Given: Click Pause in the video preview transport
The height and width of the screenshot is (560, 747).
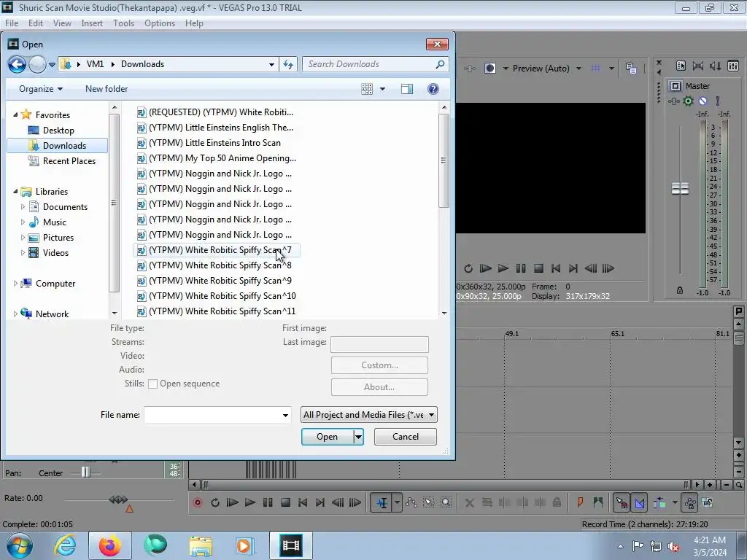Looking at the screenshot, I should pyautogui.click(x=521, y=268).
